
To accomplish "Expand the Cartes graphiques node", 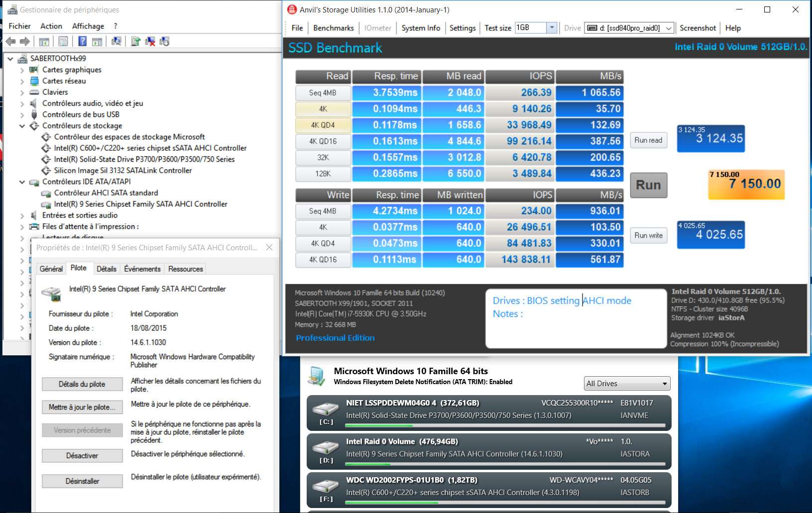I will pos(22,70).
